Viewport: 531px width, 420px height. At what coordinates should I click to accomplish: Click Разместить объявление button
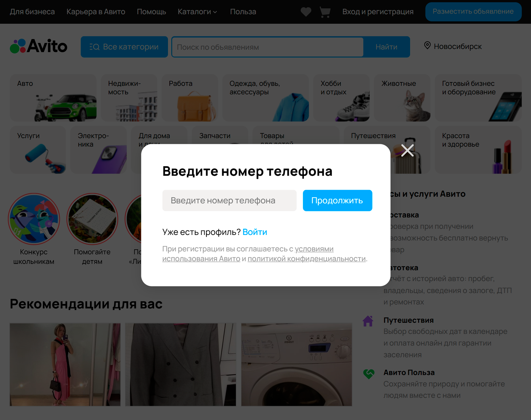tap(473, 12)
